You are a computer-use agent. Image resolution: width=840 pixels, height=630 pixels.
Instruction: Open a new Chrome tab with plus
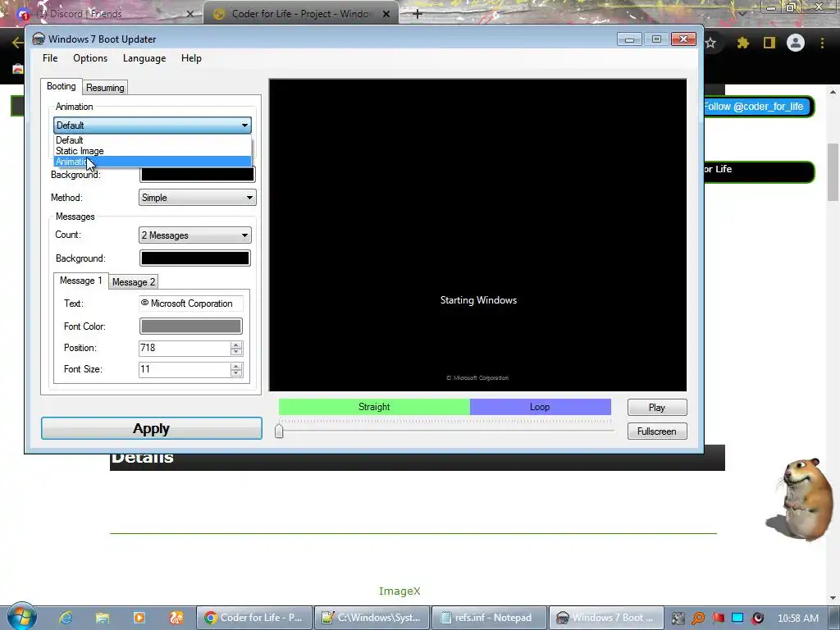point(418,14)
